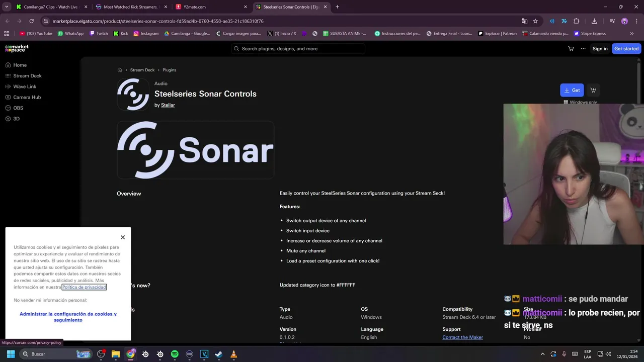The image size is (644, 362).
Task: Switch to Most Watched Kick Streamers tab
Action: 131,7
